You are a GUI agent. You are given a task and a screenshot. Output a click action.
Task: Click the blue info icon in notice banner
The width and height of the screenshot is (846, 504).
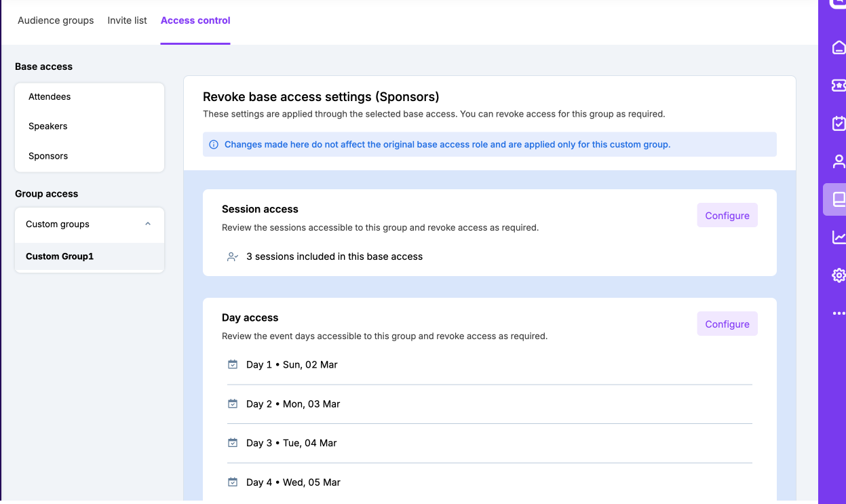[x=214, y=144]
